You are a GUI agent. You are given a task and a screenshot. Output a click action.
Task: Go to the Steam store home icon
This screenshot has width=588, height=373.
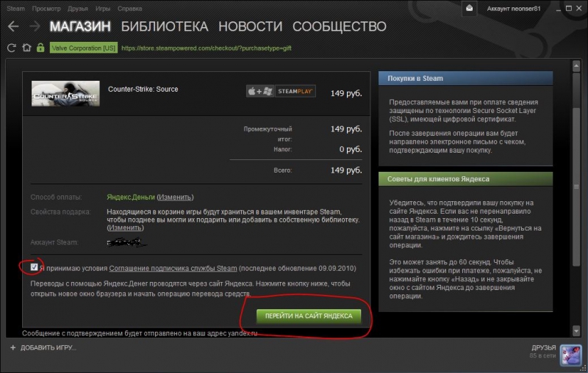(x=26, y=48)
